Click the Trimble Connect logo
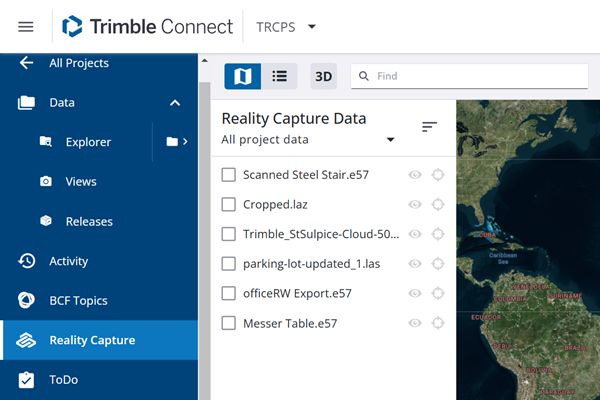 pyautogui.click(x=146, y=27)
